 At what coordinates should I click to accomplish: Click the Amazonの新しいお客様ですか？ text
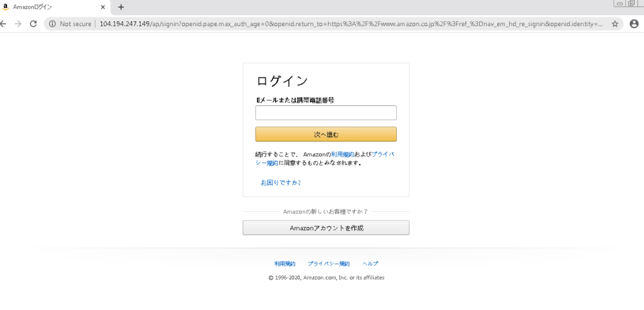coord(325,211)
